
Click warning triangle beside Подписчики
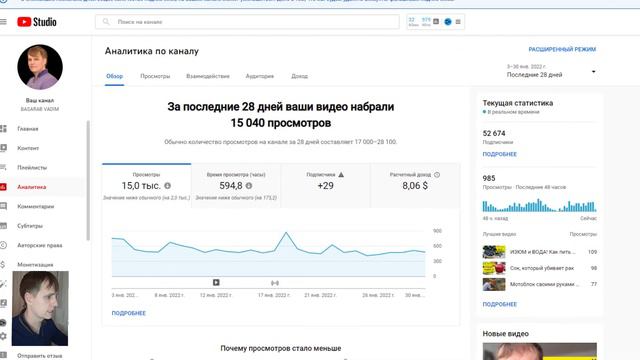point(341,175)
